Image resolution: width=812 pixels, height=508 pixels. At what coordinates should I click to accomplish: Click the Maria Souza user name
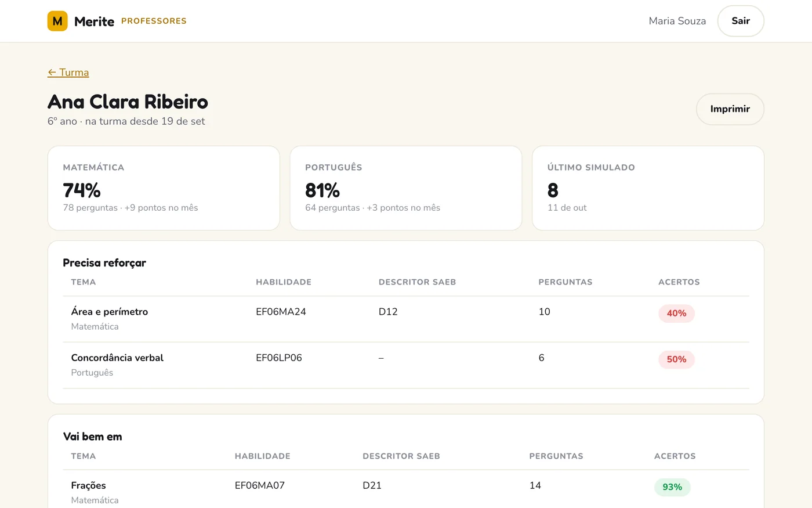[677, 21]
